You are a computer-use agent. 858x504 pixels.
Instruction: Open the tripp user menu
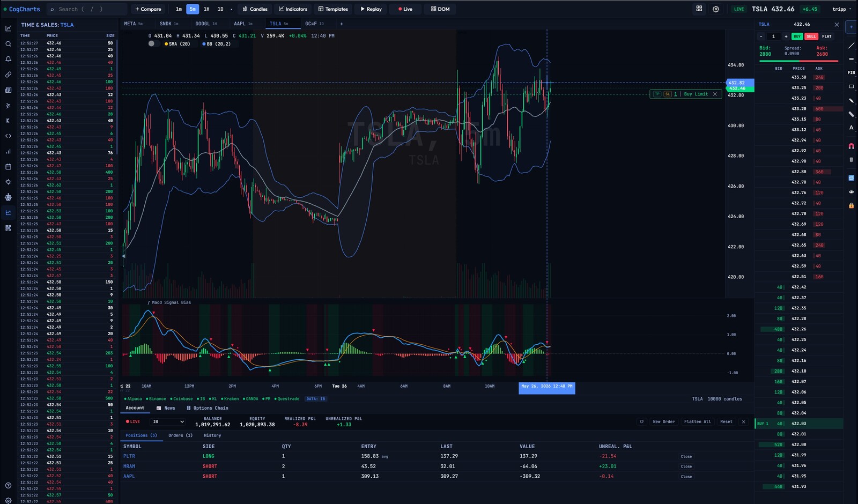pos(842,9)
